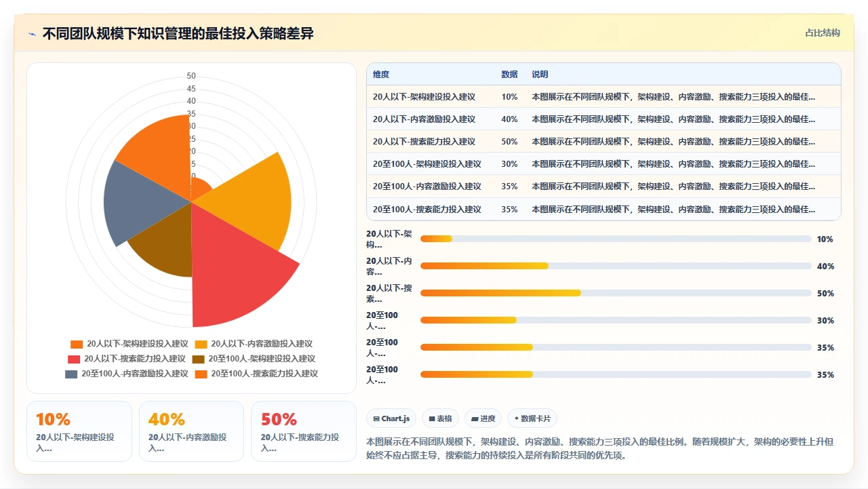Viewport: 868px width, 489px height.
Task: Toggle legend swatch for 20人以下-内容激励投入建议
Action: click(x=201, y=344)
